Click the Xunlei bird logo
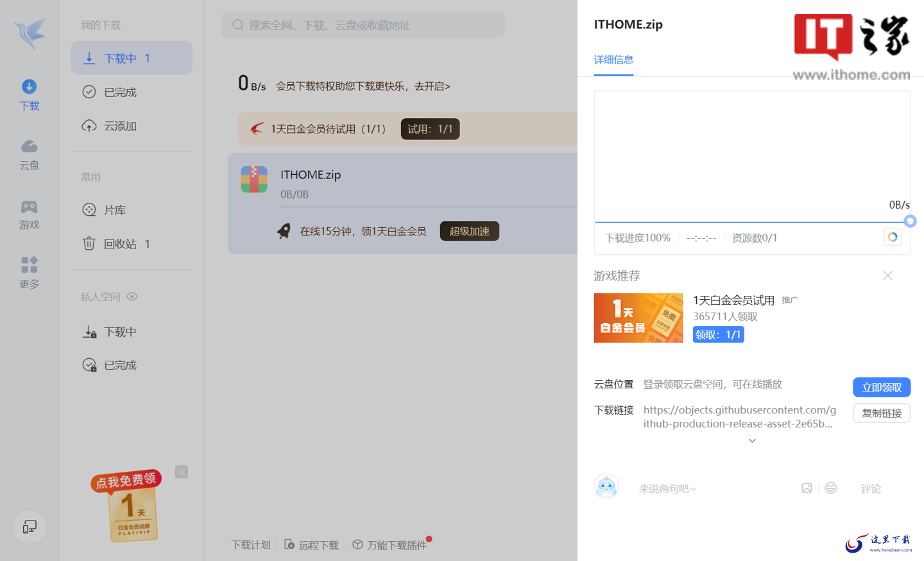The image size is (924, 561). [x=30, y=33]
